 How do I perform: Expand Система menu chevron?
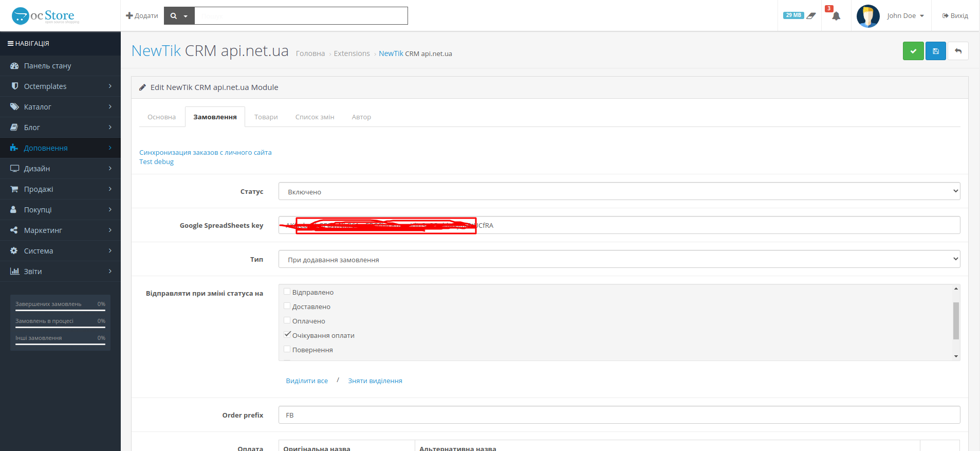coord(110,250)
